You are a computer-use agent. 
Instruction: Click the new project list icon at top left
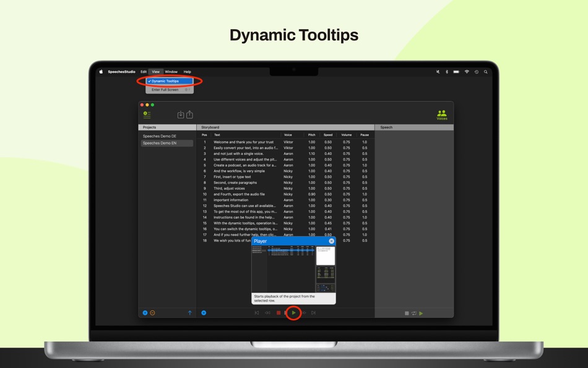147,114
